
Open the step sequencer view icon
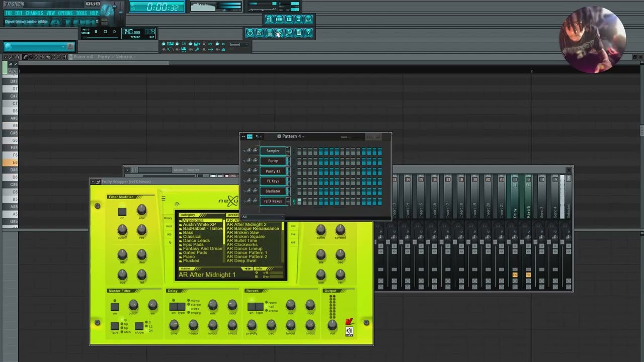click(279, 19)
